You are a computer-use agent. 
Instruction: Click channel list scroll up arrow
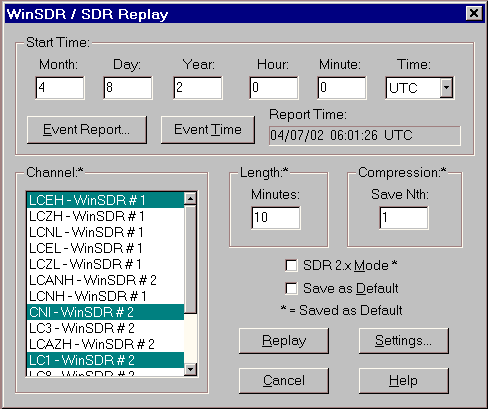(x=190, y=199)
